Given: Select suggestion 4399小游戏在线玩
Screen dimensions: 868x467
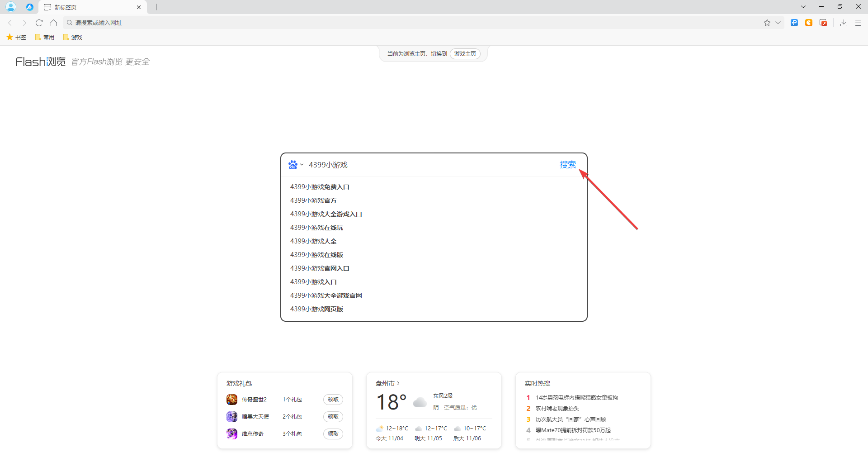Looking at the screenshot, I should 316,227.
